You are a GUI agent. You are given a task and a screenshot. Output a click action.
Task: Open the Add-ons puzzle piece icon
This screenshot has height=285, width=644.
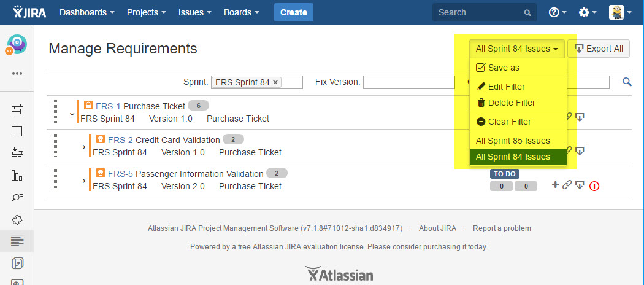tap(17, 219)
